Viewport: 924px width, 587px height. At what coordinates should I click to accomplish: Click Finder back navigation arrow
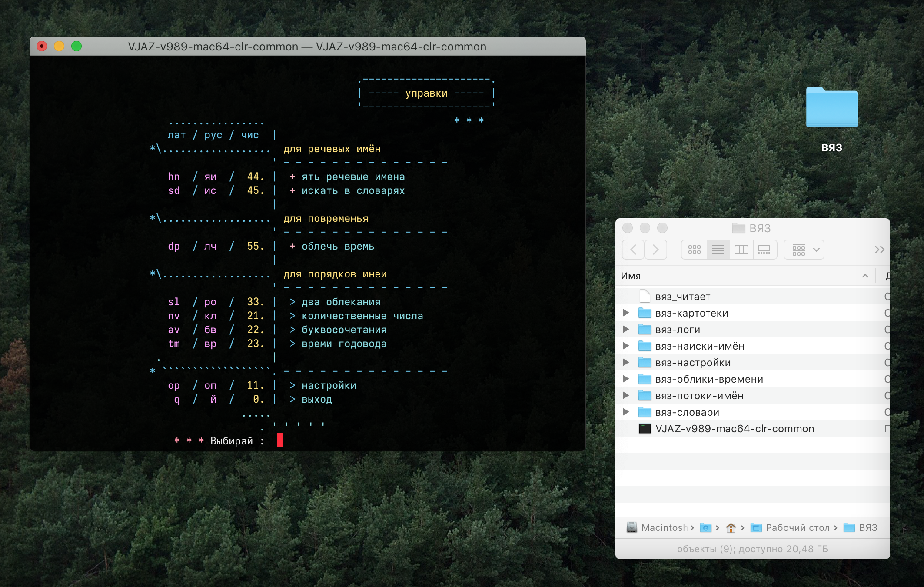pos(633,250)
